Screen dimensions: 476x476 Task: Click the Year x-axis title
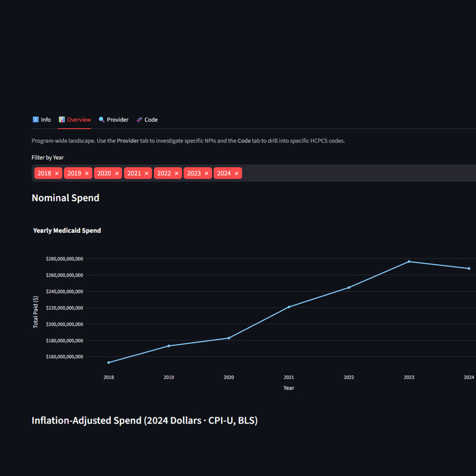[289, 388]
